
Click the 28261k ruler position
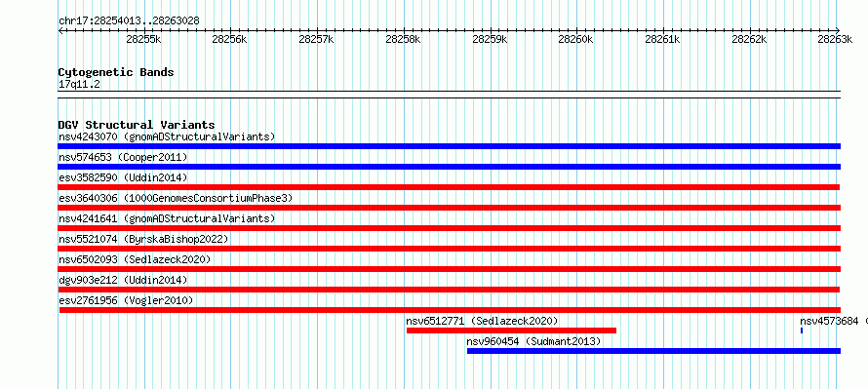[662, 39]
